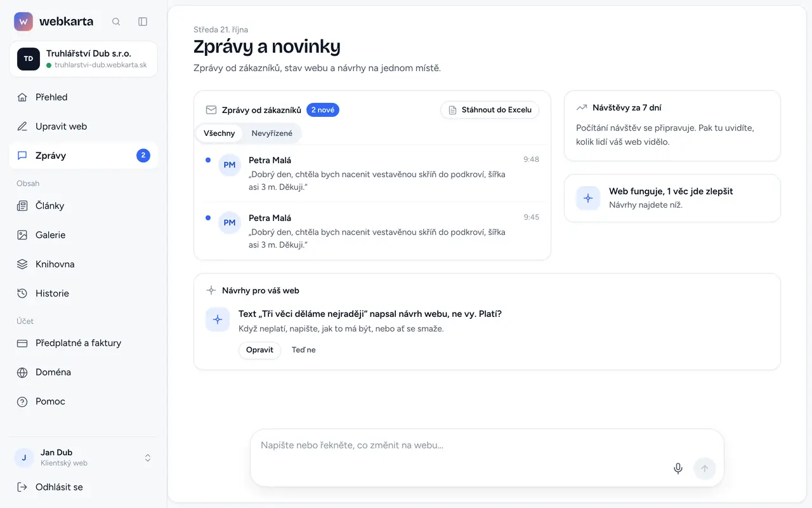Click the Opravit button
The image size is (812, 508).
tap(259, 350)
